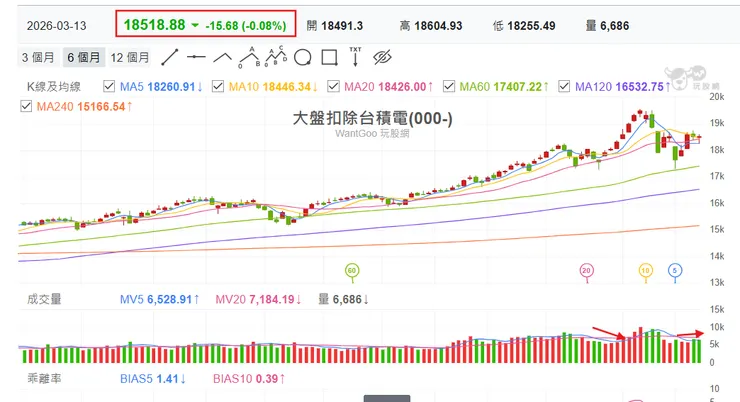Select the horizontal line drawing tool
This screenshot has width=740, height=402.
[x=196, y=58]
